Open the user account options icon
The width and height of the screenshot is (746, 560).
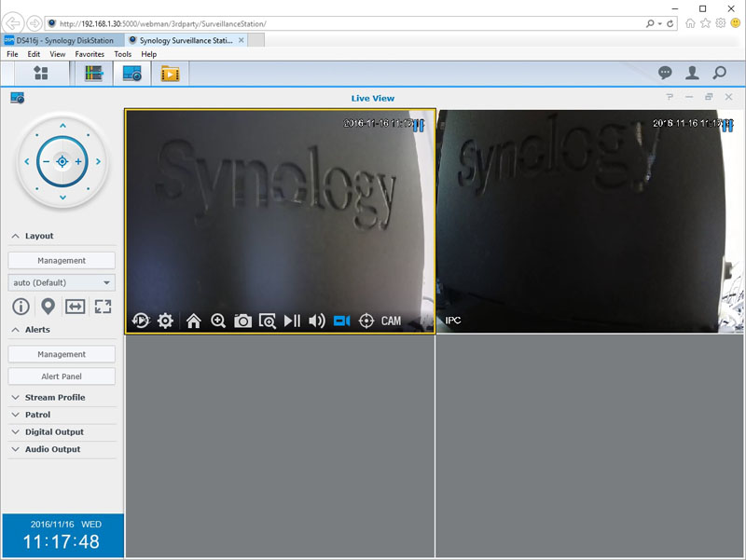click(x=692, y=73)
